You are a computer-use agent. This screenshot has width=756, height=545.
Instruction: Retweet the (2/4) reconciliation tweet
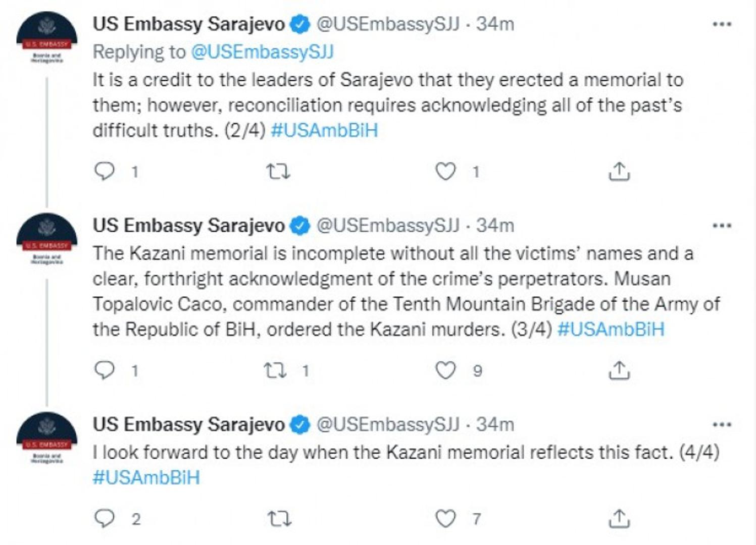278,172
